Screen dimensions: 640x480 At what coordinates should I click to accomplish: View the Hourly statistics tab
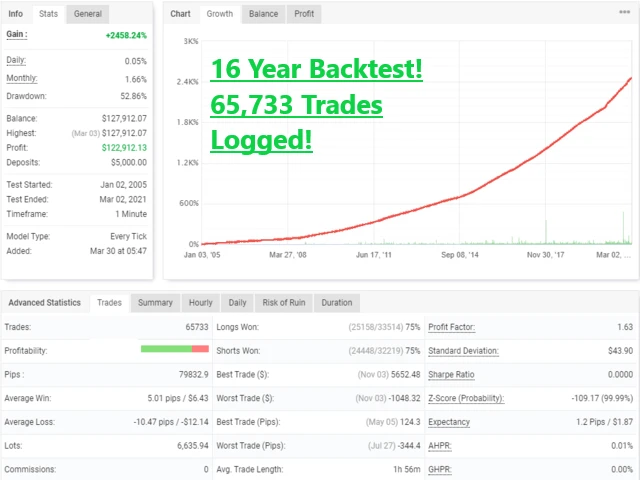[200, 302]
